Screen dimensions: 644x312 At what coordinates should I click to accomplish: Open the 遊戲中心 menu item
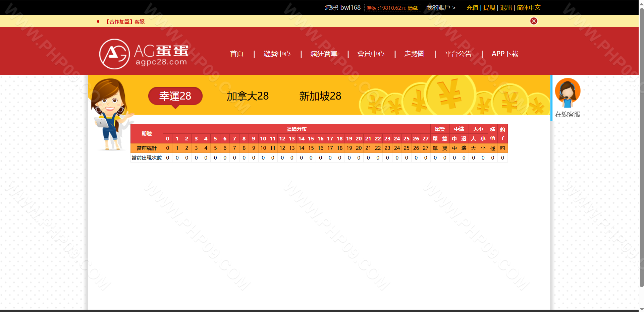pos(277,54)
